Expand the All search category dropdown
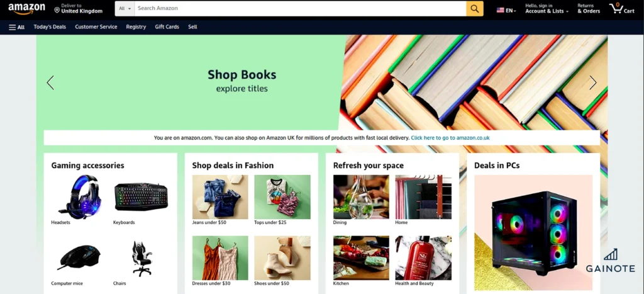Image resolution: width=644 pixels, height=294 pixels. pyautogui.click(x=125, y=9)
